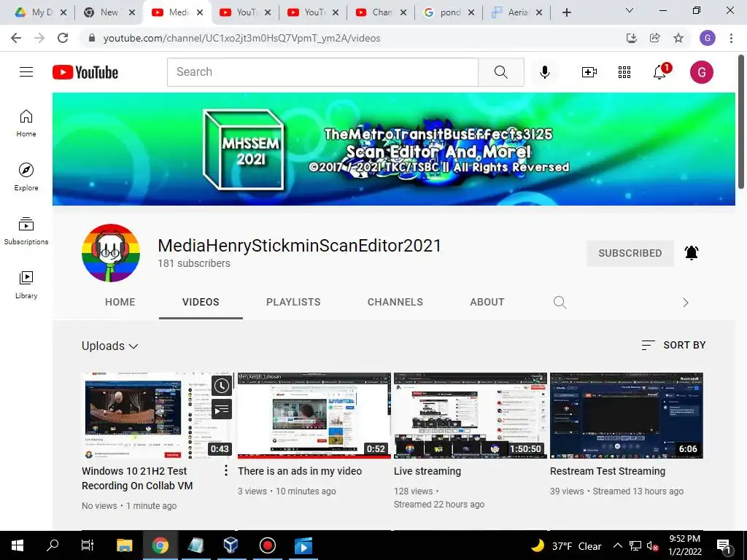Search within channel using magnifier icon

click(560, 302)
